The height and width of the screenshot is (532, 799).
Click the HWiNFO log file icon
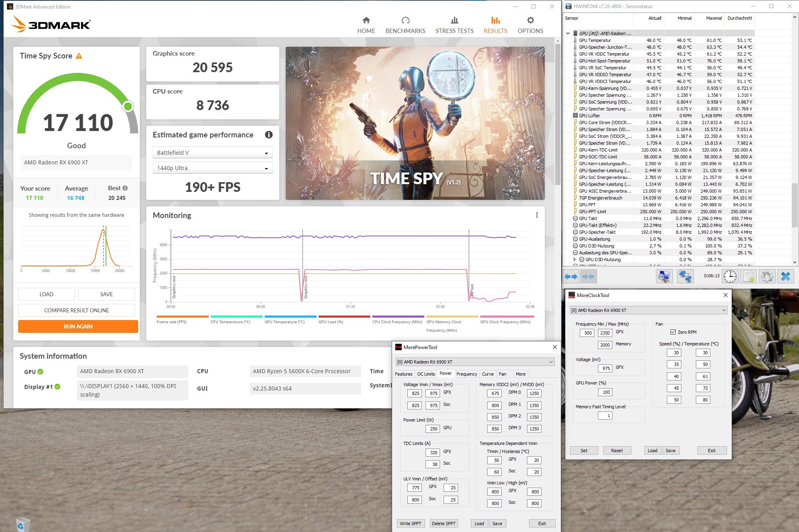point(749,276)
